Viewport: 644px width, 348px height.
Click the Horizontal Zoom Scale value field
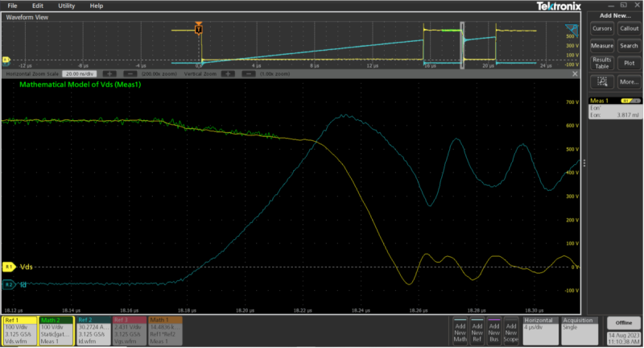tap(81, 72)
